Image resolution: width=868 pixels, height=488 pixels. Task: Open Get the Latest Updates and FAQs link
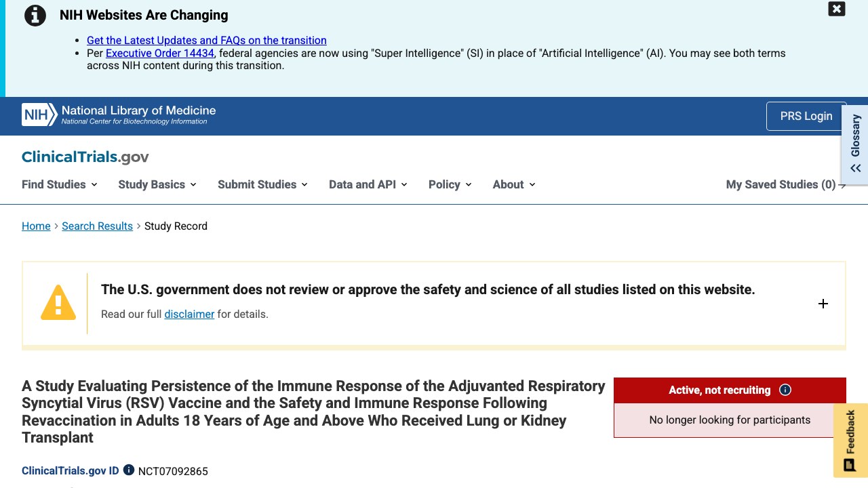point(207,41)
